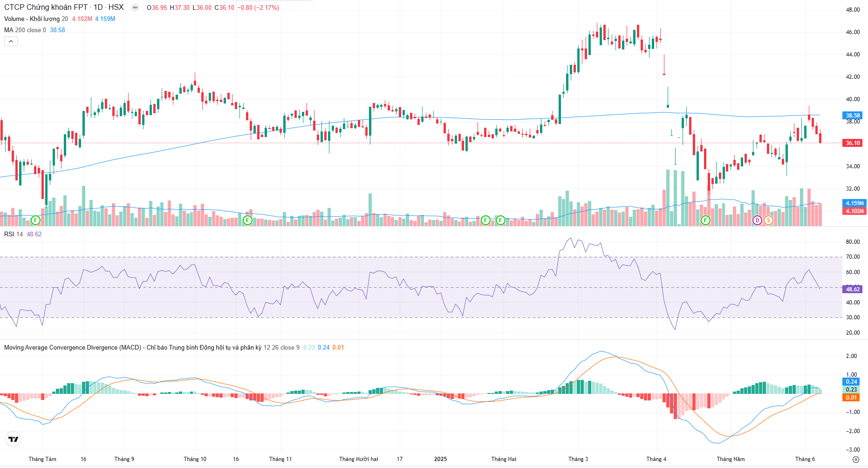Click the blue 4.159M volume axis label
The width and height of the screenshot is (868, 468).
[x=854, y=203]
